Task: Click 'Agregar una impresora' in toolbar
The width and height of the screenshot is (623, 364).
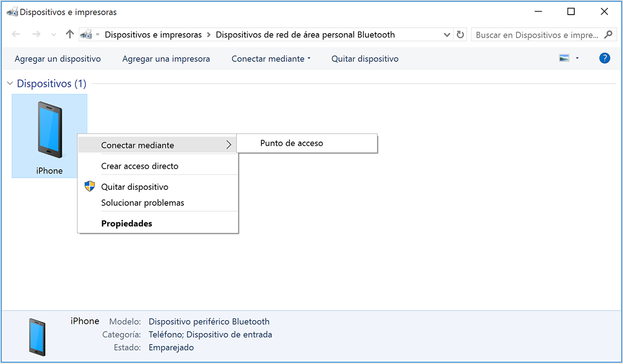Action: (x=166, y=59)
